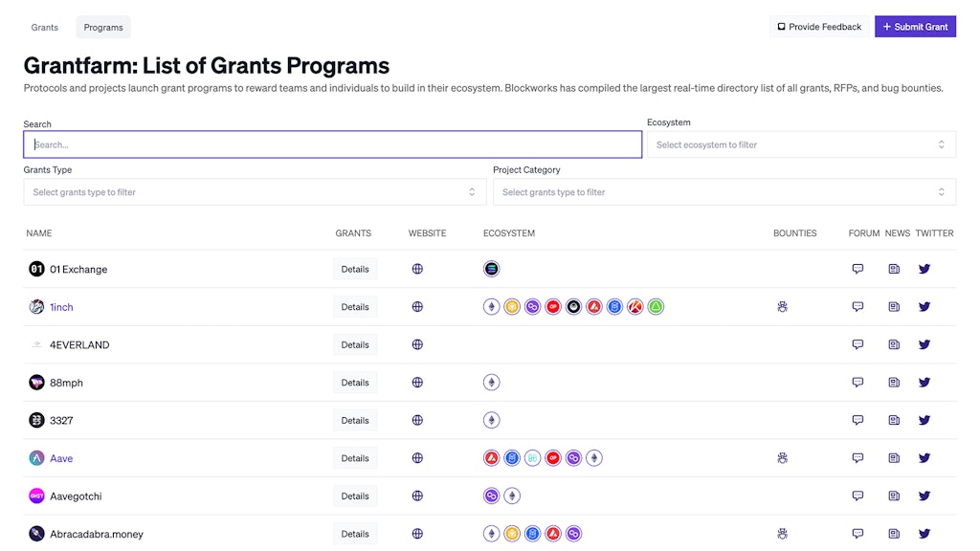
Task: Open the news icon for 88mph
Action: [894, 383]
